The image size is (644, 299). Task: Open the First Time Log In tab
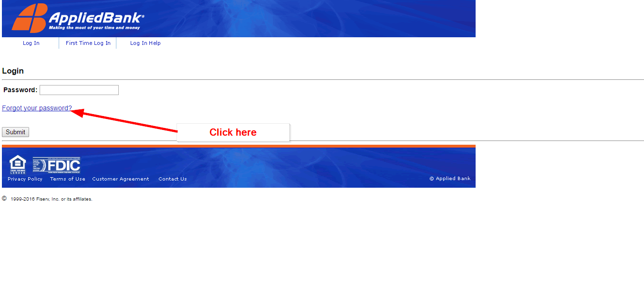[x=88, y=43]
